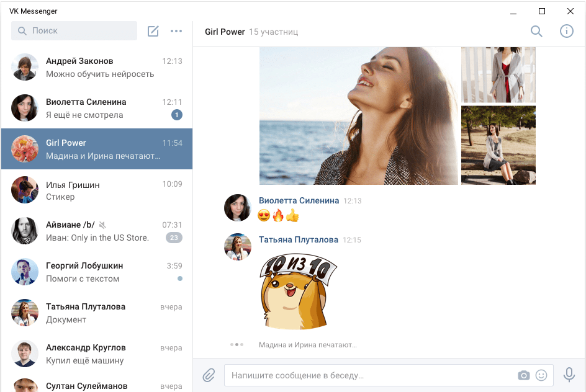Click the Girl Power title in chat header
Viewport: 586px width, 392px height.
[225, 32]
